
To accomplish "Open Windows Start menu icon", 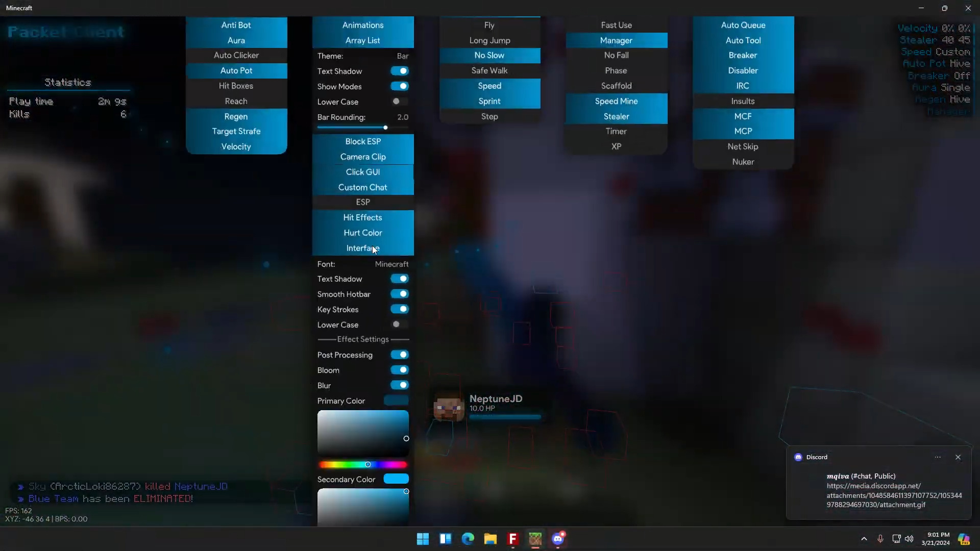I will (x=423, y=539).
